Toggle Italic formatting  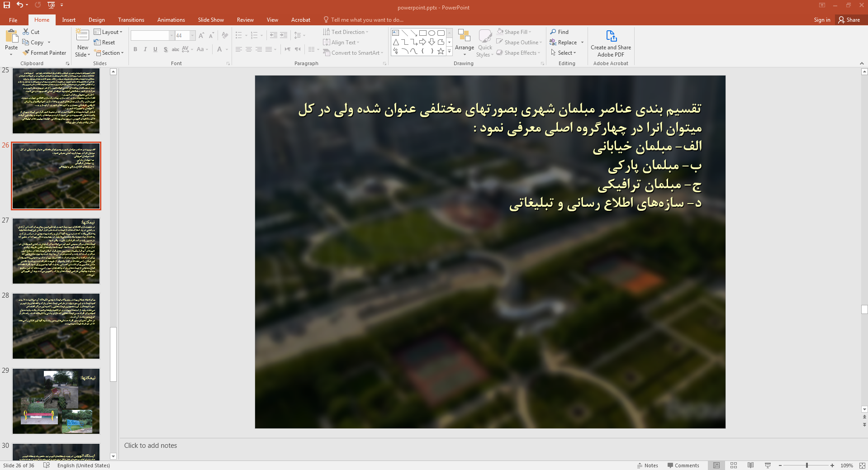[x=145, y=49]
